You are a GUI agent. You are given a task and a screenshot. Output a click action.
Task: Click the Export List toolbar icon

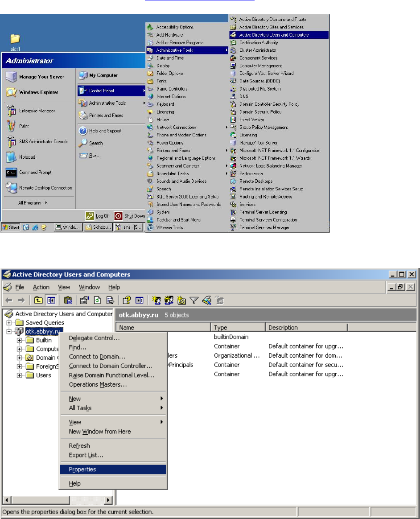pyautogui.click(x=110, y=300)
